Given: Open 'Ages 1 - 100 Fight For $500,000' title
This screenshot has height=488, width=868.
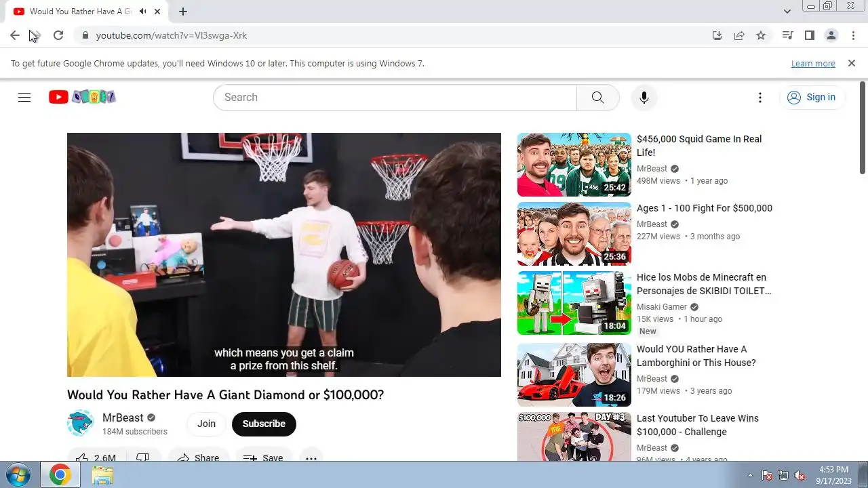Looking at the screenshot, I should [705, 208].
